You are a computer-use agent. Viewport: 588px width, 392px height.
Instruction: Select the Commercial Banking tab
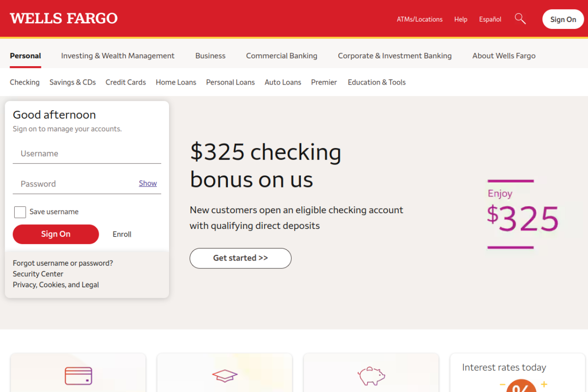point(281,55)
